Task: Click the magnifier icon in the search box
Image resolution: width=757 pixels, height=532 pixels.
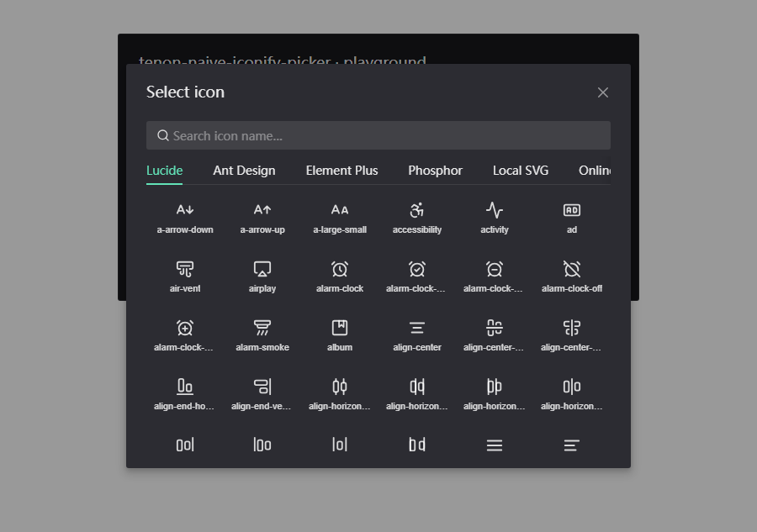Action: pyautogui.click(x=163, y=135)
